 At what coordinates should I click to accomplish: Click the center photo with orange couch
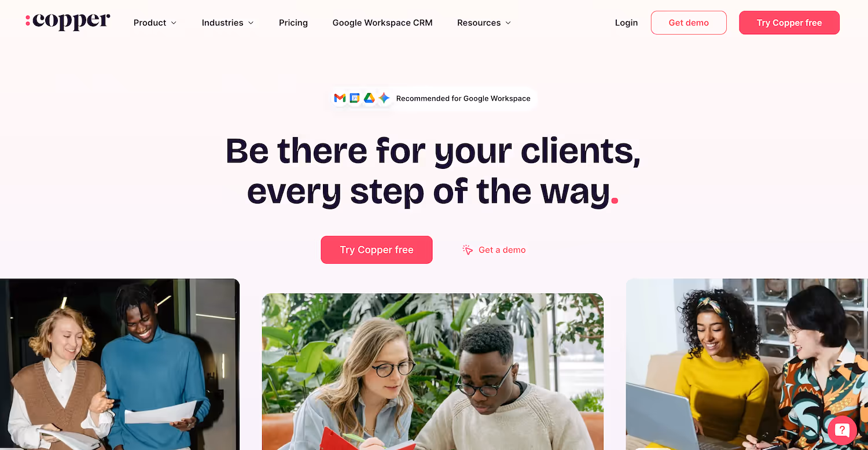pyautogui.click(x=433, y=371)
